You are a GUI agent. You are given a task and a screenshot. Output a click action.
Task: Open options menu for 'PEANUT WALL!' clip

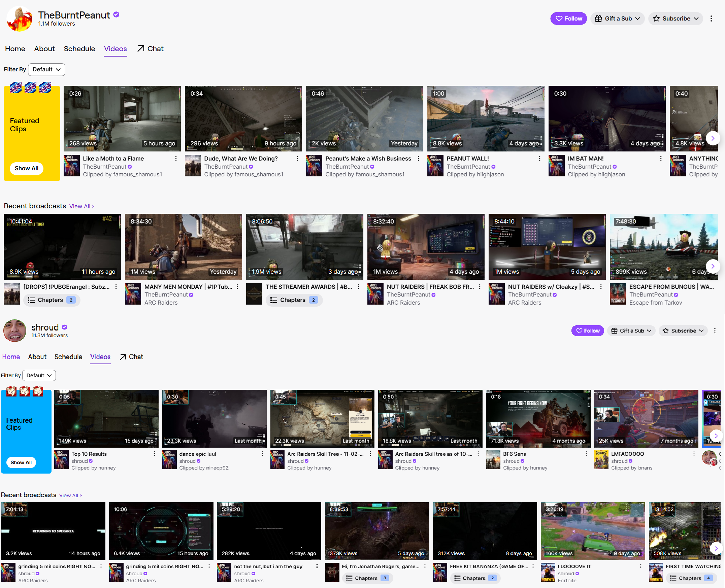[x=539, y=159]
